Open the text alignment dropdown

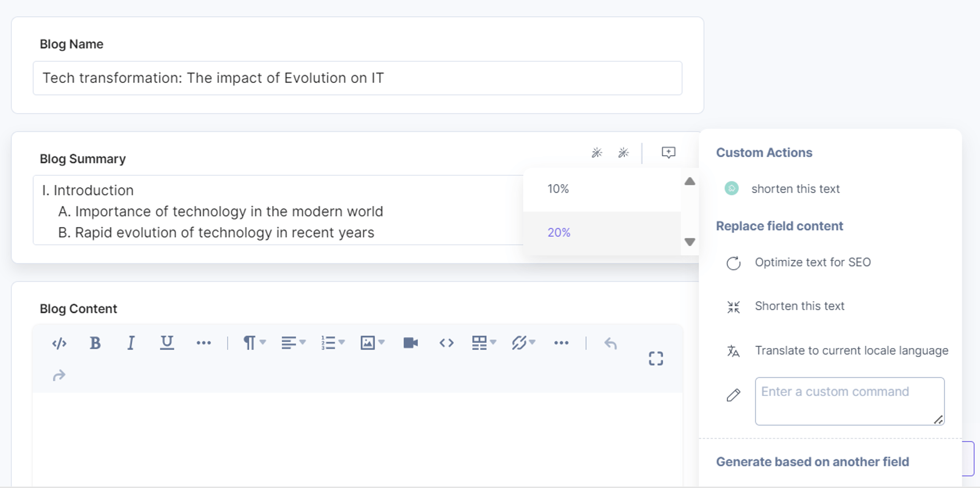coord(293,343)
